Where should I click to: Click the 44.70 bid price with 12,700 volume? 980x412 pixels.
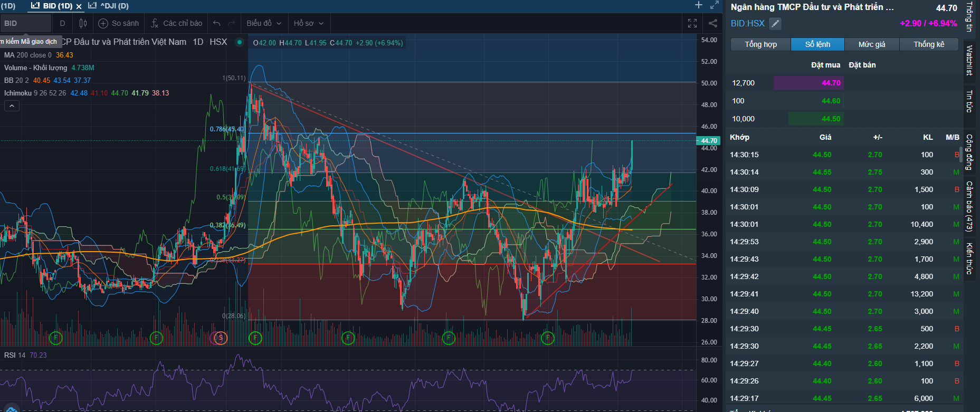pyautogui.click(x=831, y=83)
